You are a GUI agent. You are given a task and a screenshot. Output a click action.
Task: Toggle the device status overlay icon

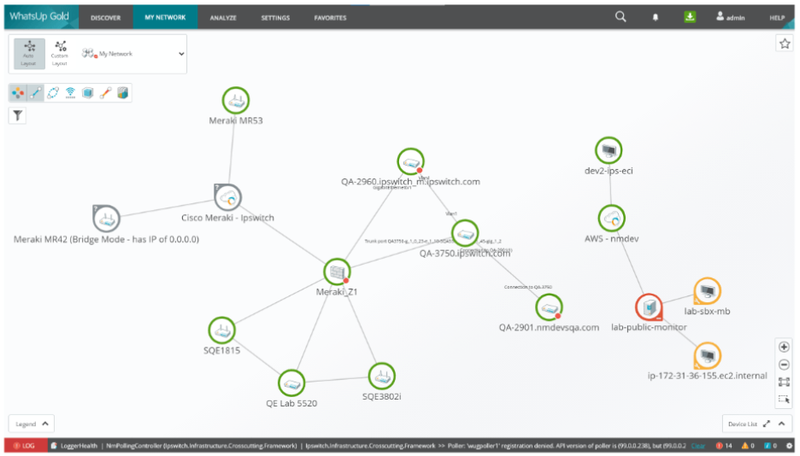(18, 93)
